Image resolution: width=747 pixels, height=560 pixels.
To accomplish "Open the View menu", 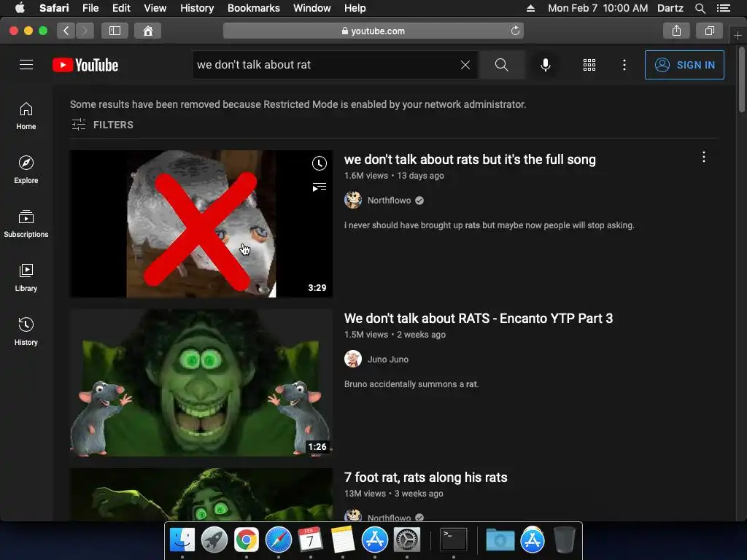I will pyautogui.click(x=155, y=8).
